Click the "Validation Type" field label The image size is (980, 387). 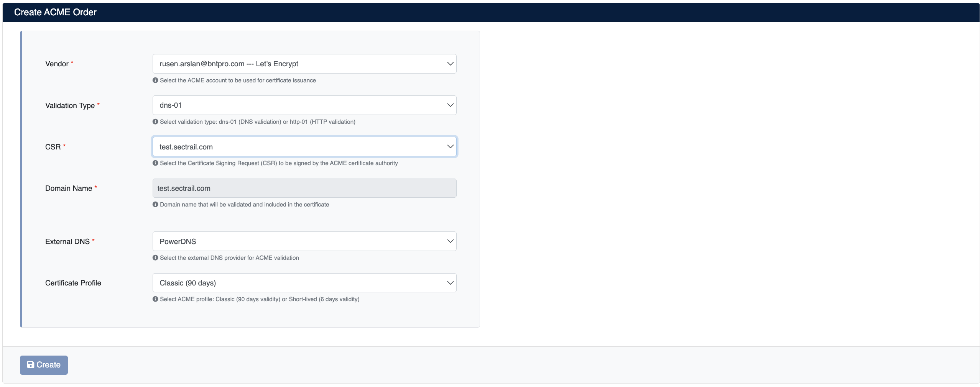pos(70,106)
